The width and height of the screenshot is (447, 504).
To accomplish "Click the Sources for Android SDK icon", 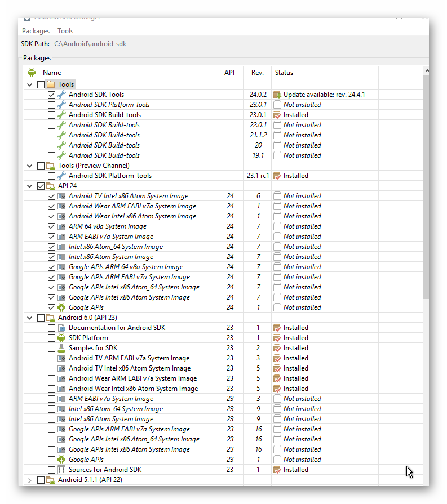I will point(61,470).
